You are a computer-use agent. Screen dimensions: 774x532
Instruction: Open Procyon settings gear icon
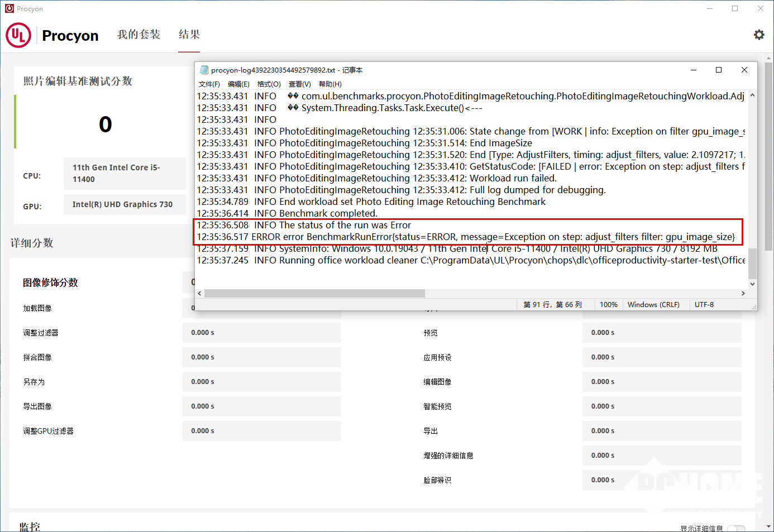point(759,35)
